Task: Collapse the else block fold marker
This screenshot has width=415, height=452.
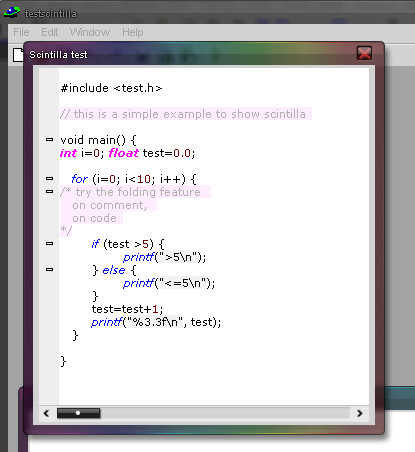Action: pyautogui.click(x=49, y=270)
